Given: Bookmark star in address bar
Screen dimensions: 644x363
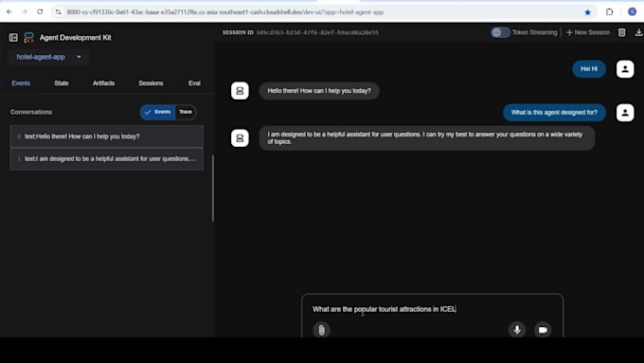Looking at the screenshot, I should click(588, 12).
